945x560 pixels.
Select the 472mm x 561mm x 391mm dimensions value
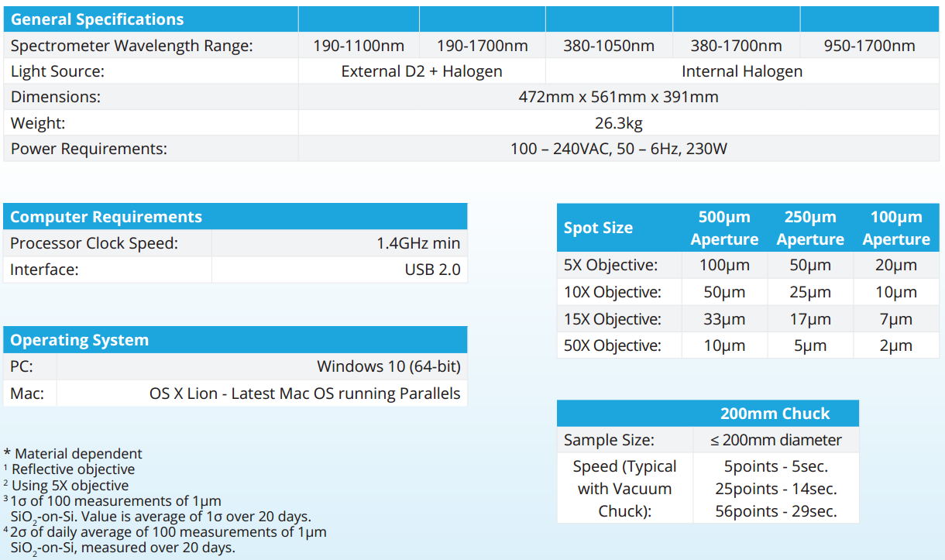point(618,97)
